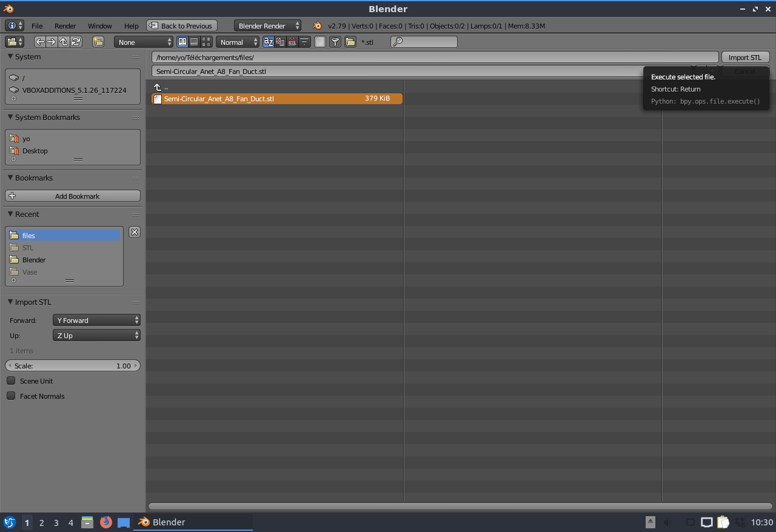
Task: Open the Help menu
Action: pyautogui.click(x=131, y=25)
